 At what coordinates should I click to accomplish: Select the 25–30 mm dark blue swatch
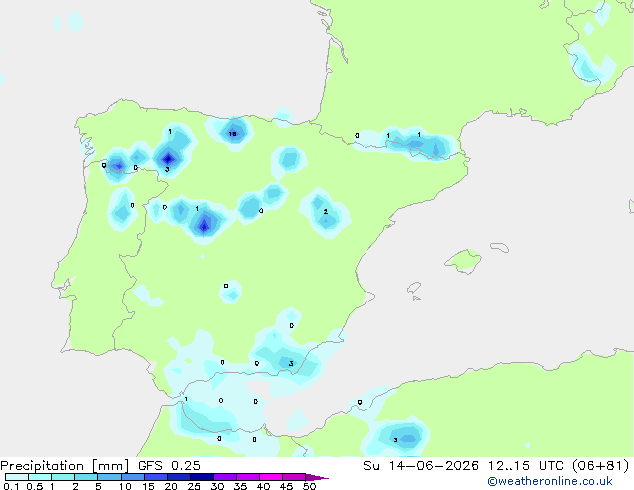coord(201,477)
